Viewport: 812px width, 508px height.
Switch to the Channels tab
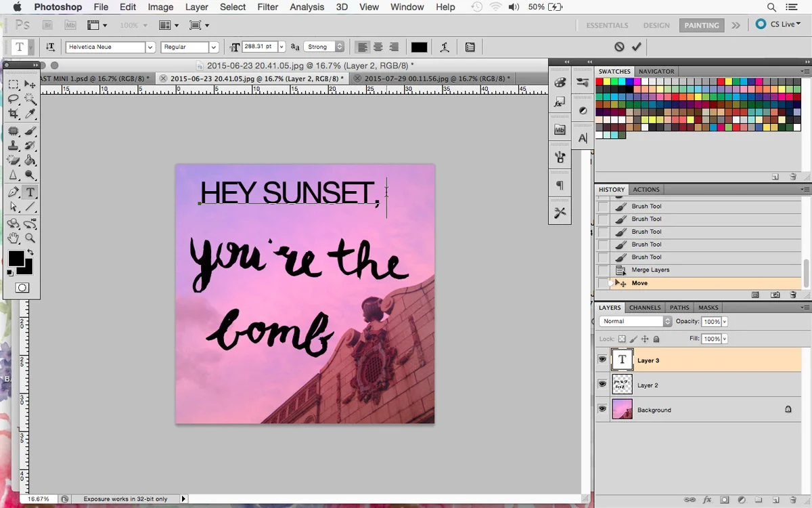(x=644, y=308)
